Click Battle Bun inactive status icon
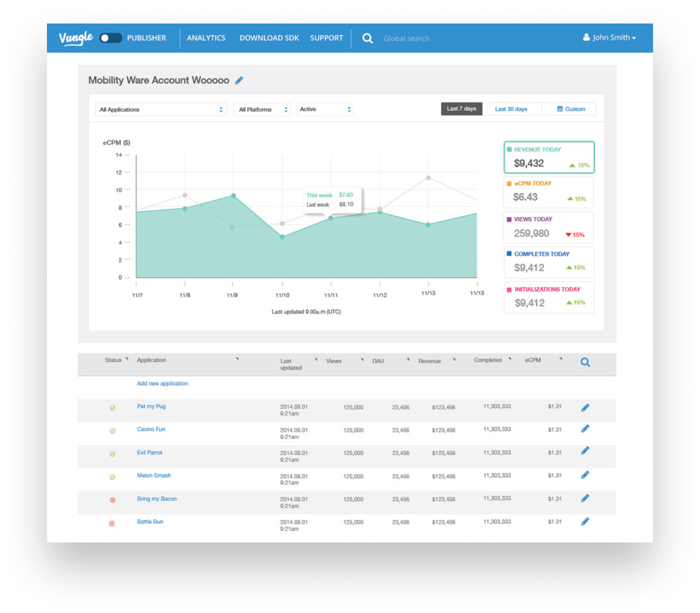The image size is (700, 613). (x=112, y=523)
